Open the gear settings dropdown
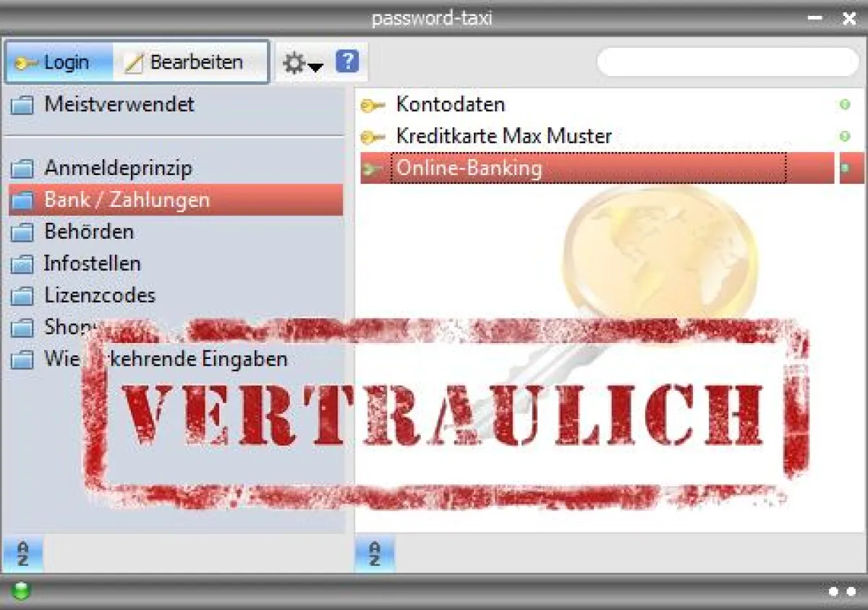The height and width of the screenshot is (610, 868). [302, 63]
